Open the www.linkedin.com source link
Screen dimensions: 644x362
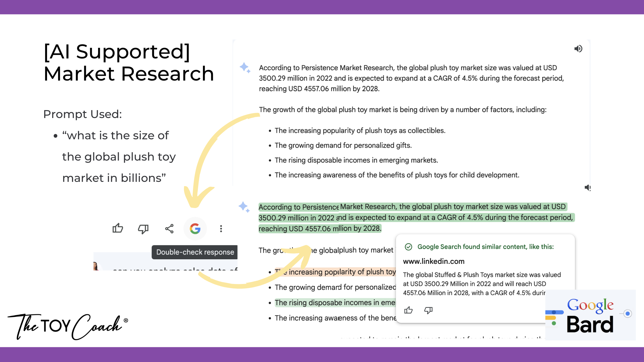pyautogui.click(x=434, y=261)
